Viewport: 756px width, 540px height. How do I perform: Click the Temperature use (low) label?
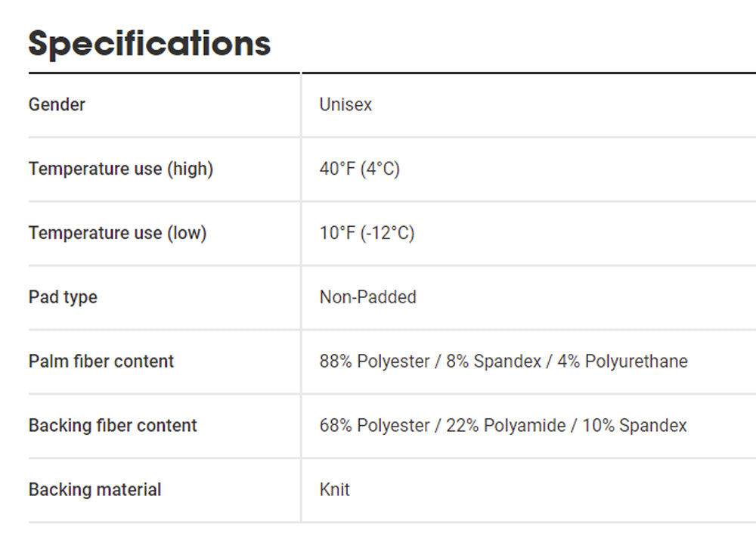[x=117, y=233]
